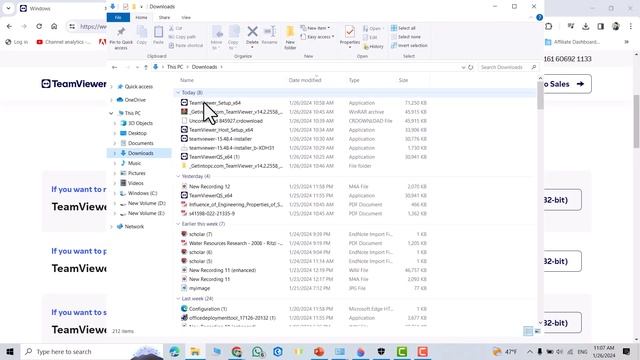Click the Move to ribbon icon
Image resolution: width=640 pixels, height=360 pixels.
coord(217,38)
